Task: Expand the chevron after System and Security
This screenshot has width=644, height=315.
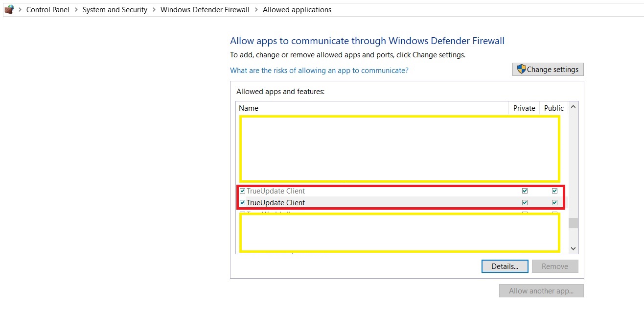Action: click(x=154, y=10)
